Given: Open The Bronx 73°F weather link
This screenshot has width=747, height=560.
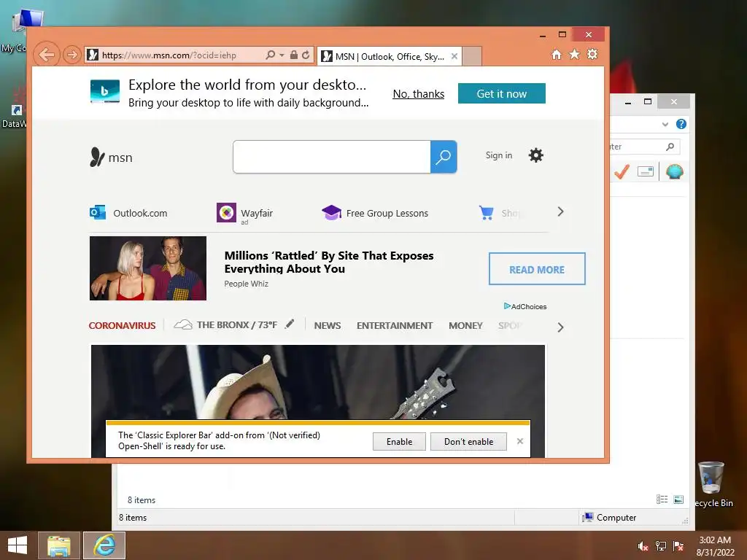Looking at the screenshot, I should 225,324.
